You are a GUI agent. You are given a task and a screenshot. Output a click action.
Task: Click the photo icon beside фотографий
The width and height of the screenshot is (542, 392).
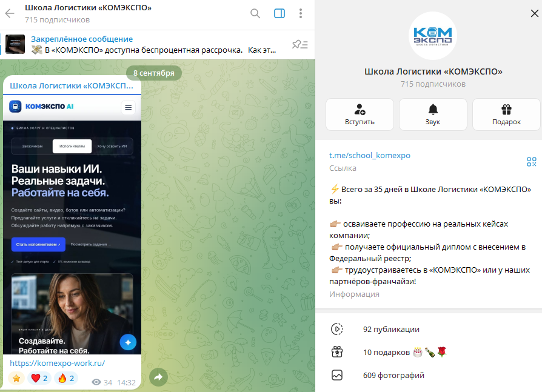point(337,375)
